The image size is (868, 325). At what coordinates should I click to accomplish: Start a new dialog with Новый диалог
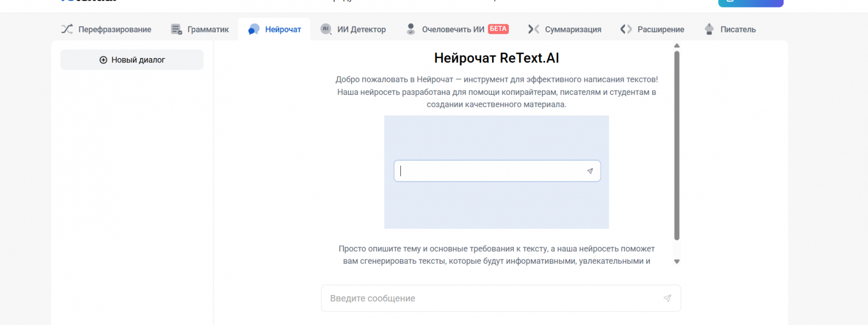coord(132,60)
